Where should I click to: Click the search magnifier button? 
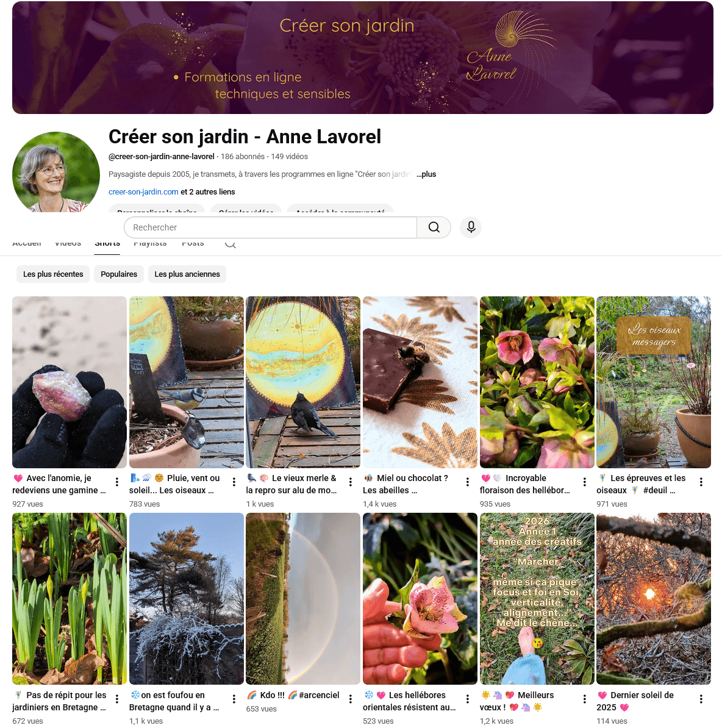[x=434, y=227]
